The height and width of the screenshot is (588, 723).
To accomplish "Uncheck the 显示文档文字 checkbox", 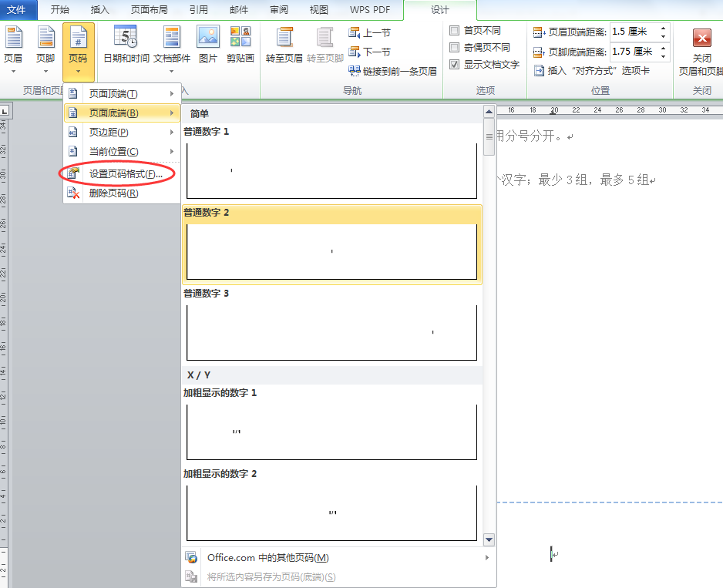I will click(455, 65).
